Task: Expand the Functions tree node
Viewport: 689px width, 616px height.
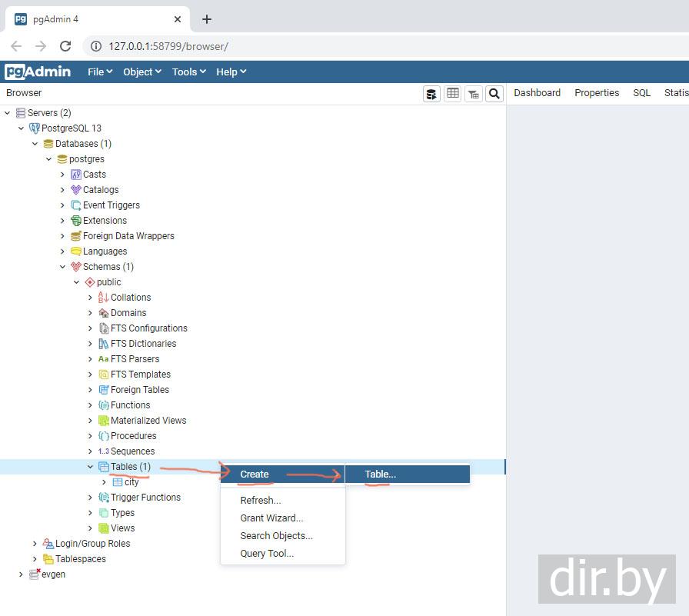Action: (x=90, y=405)
